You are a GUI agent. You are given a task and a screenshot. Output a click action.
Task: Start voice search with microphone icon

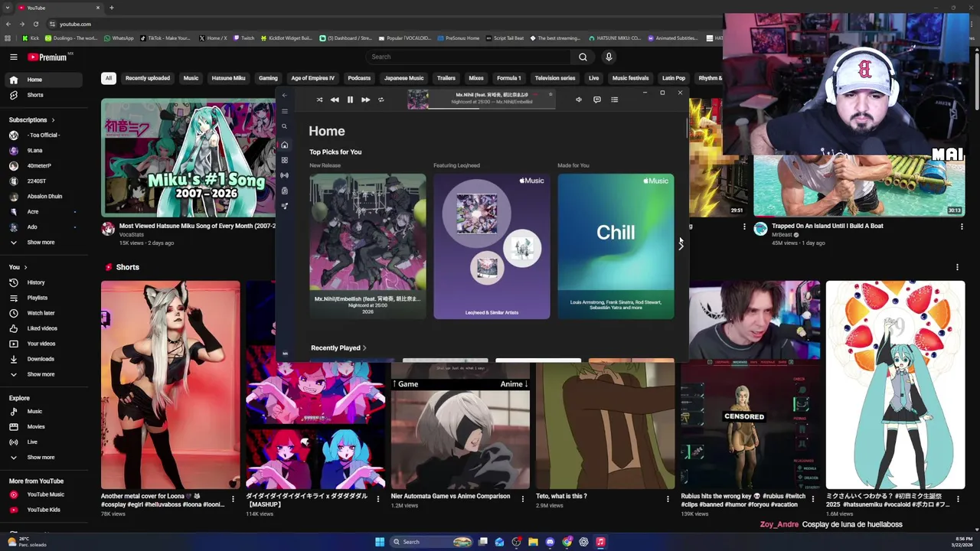coord(609,57)
